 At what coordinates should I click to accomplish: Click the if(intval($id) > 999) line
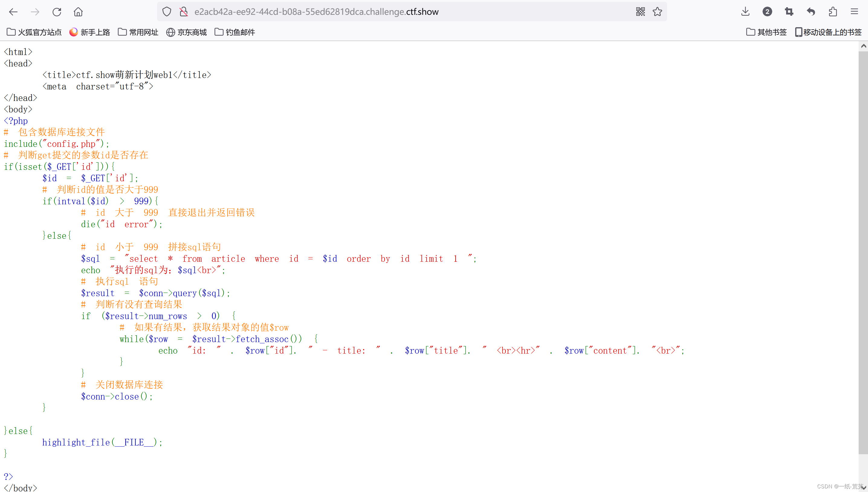pyautogui.click(x=100, y=201)
